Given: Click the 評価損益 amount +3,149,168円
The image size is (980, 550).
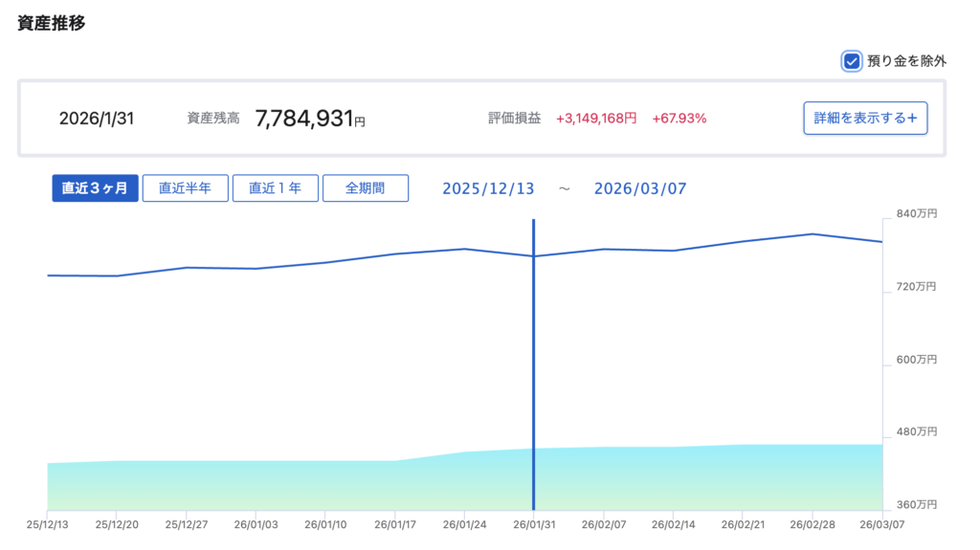Looking at the screenshot, I should click(x=595, y=119).
